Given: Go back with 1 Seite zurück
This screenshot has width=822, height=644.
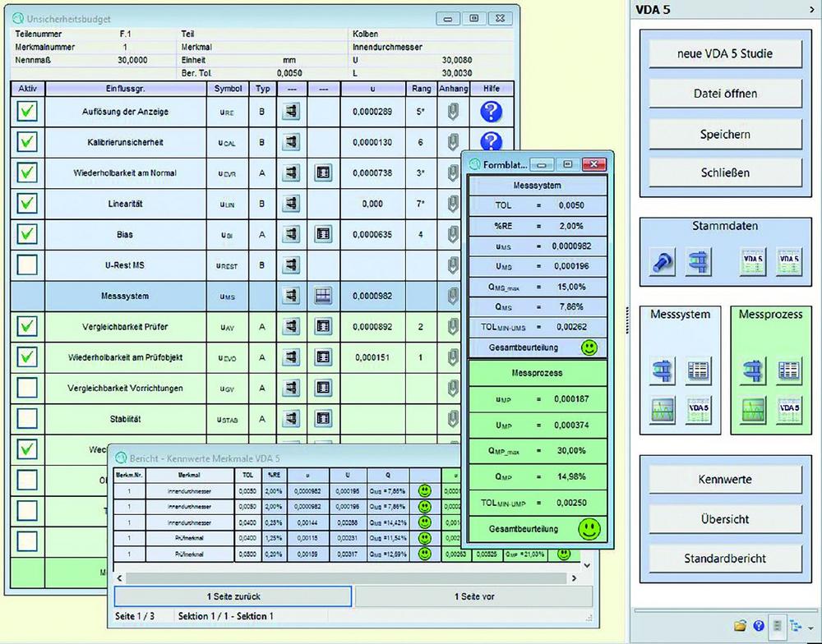Looking at the screenshot, I should (233, 596).
